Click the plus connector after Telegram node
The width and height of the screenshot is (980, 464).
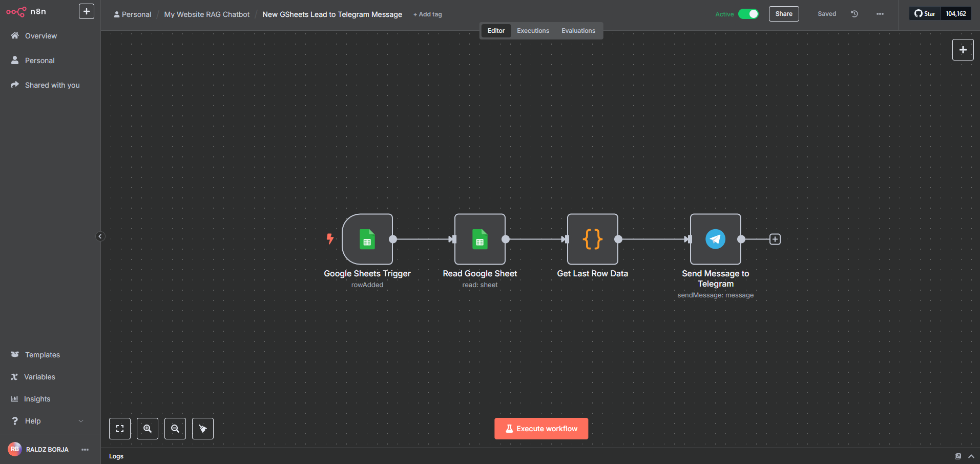point(775,239)
